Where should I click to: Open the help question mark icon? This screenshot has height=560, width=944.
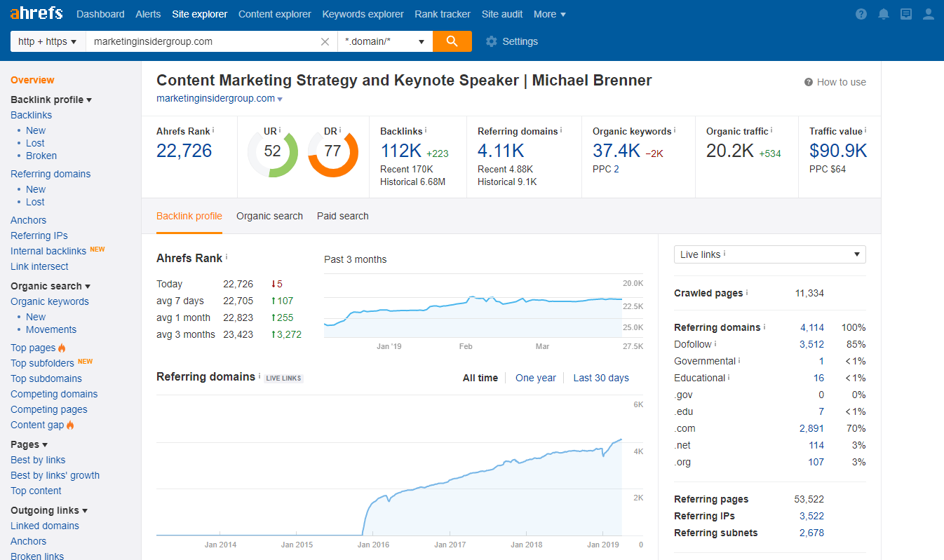(x=861, y=14)
